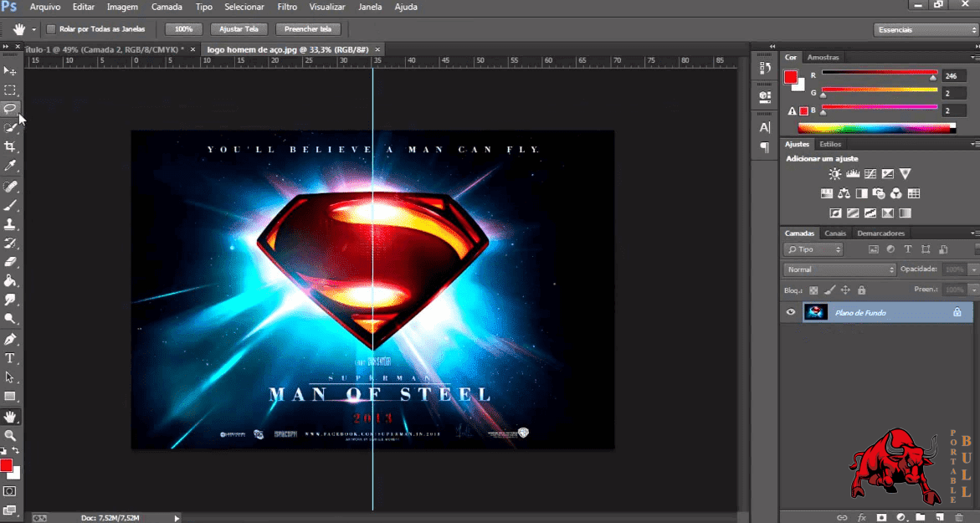
Task: Select the Horizontal Type tool
Action: [10, 358]
